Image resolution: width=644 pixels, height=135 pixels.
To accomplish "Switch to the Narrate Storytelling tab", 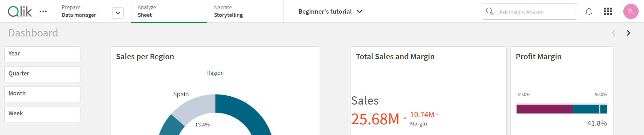I will (245, 11).
